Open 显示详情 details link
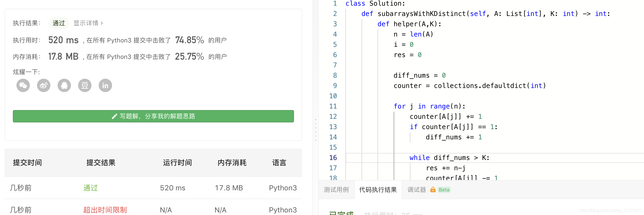Screen dimensions: 644x215 click(88, 23)
